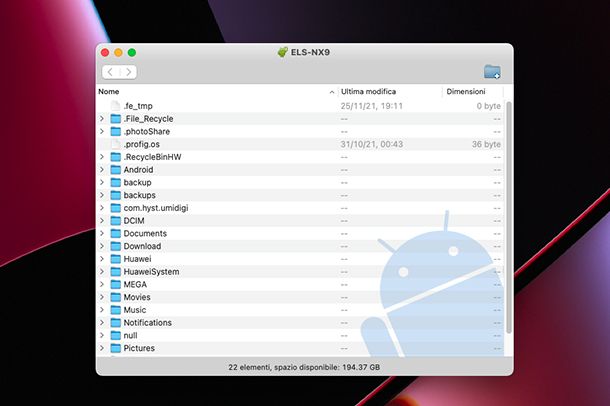
Task: Click the Download folder icon
Action: tap(116, 246)
